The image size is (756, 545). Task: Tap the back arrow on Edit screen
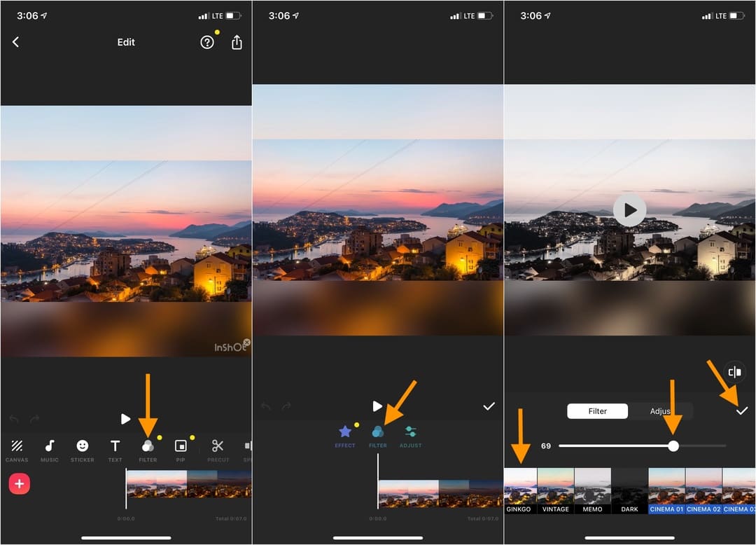(x=15, y=42)
